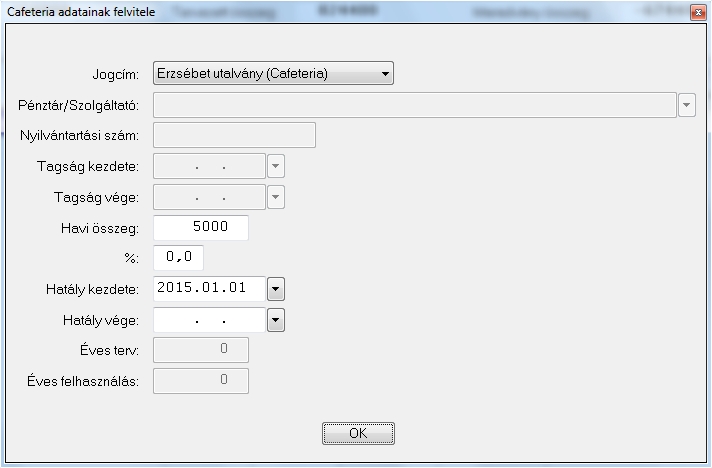Click the Éves terv value field
712x468 pixels.
[200, 350]
